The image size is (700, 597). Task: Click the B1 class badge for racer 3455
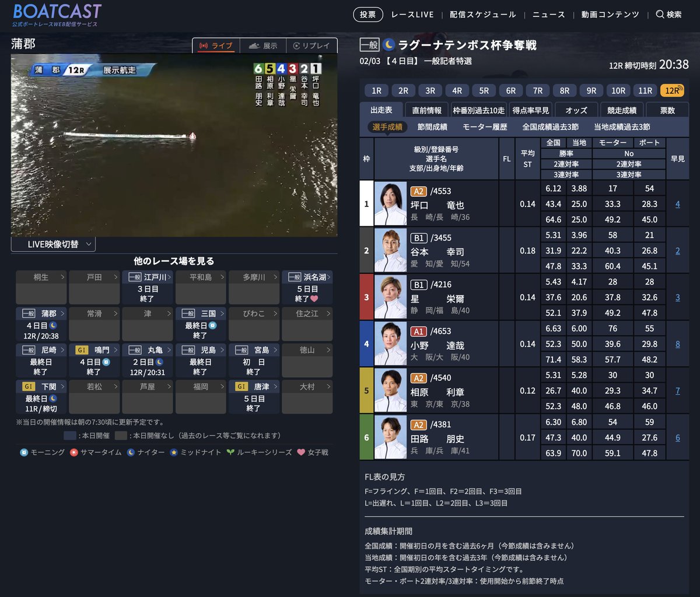[x=419, y=238]
